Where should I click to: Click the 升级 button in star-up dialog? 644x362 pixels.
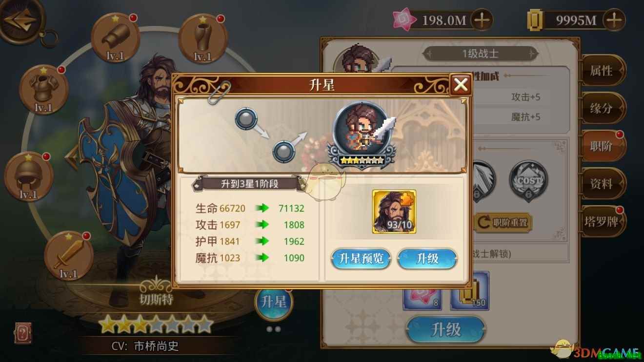click(427, 259)
